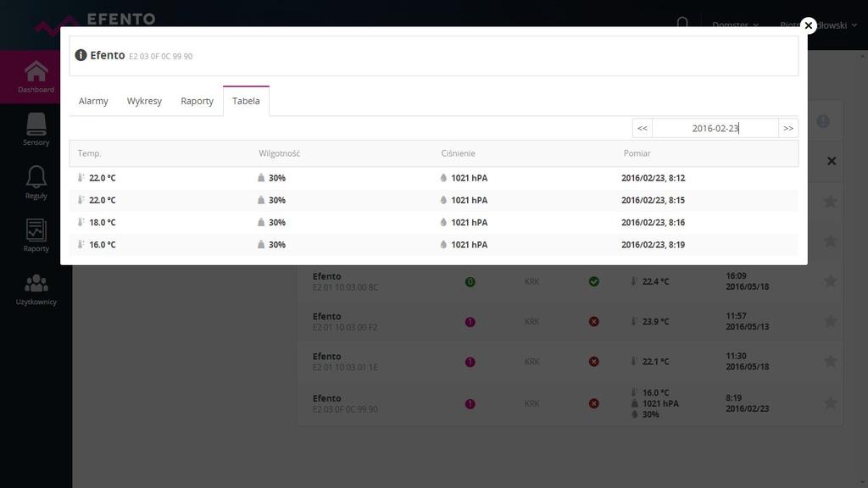
Task: Click the X button in the background panel
Action: [x=832, y=161]
